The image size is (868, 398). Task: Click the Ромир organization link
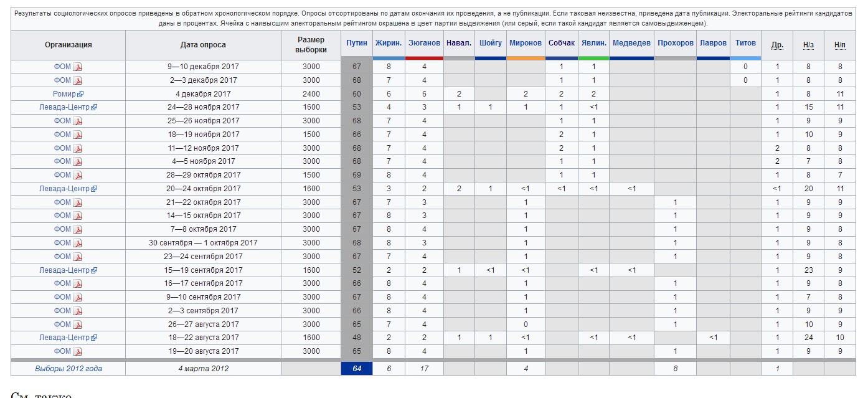coord(65,94)
